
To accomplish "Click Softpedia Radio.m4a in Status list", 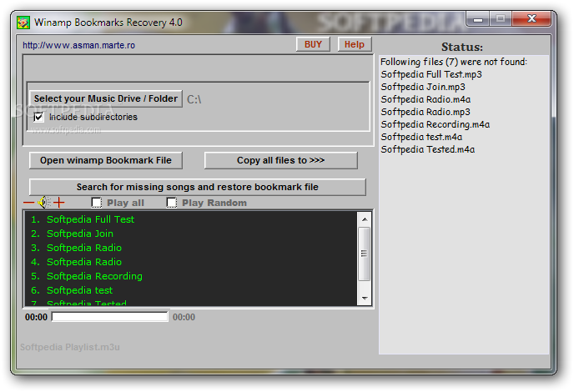I will (x=425, y=99).
